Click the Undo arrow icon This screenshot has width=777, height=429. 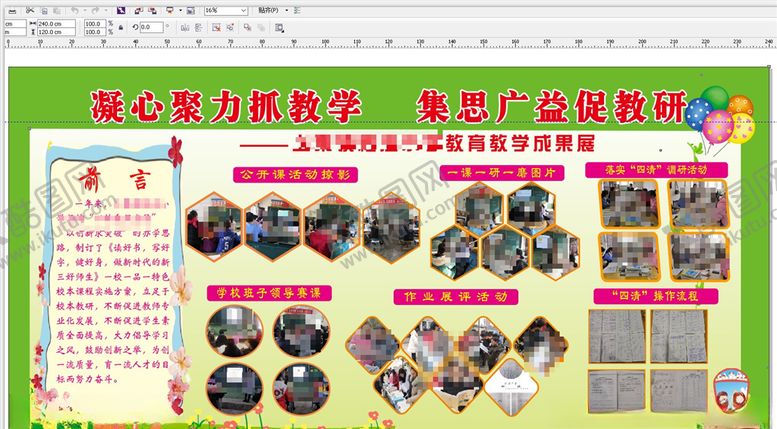click(75, 9)
